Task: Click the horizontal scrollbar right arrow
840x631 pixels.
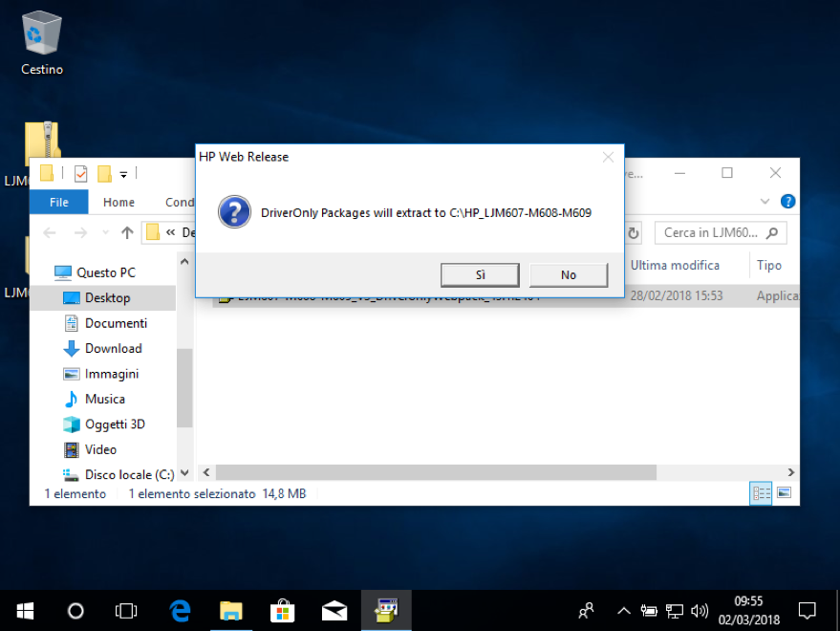Action: pos(791,472)
